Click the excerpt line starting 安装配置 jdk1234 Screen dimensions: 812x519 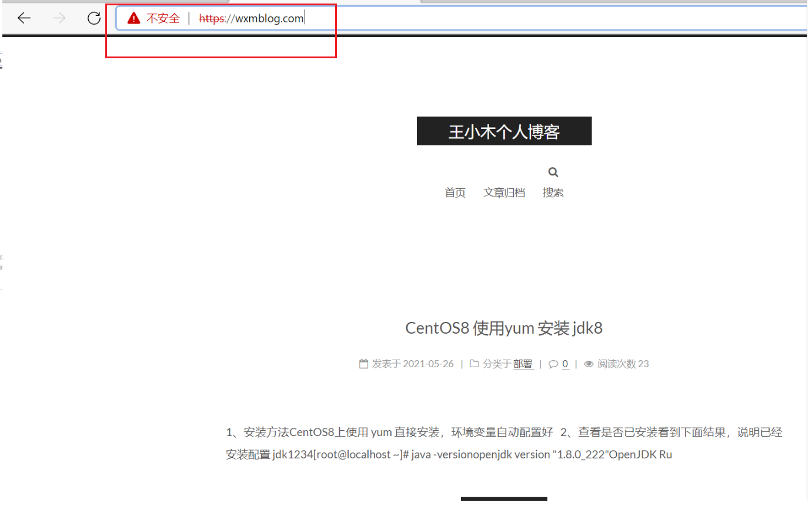click(449, 454)
